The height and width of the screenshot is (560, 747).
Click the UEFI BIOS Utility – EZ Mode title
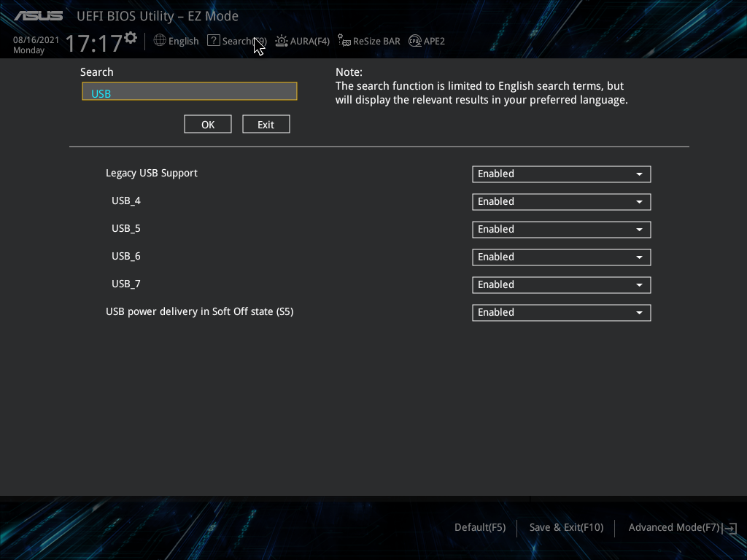pos(158,16)
